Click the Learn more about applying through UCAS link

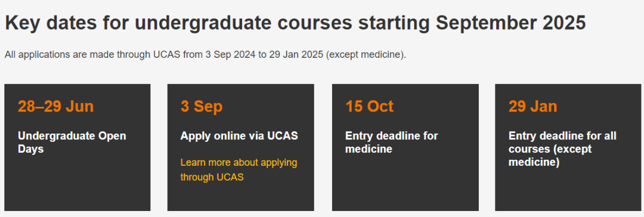[x=239, y=170]
